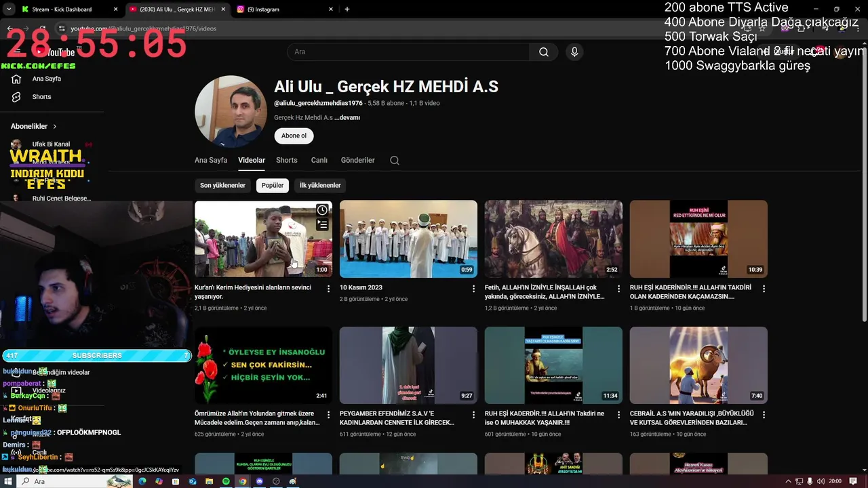Open the channel Shorts tab

coord(287,161)
